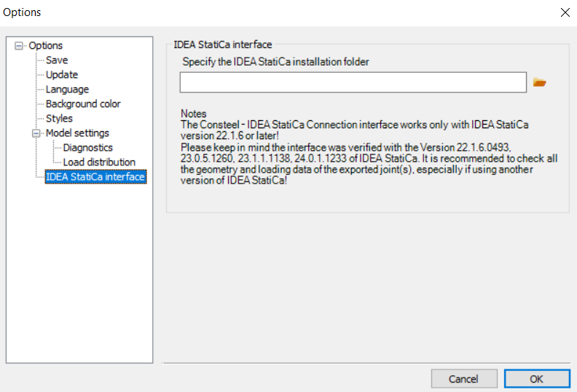Viewport: 577px width, 392px height.
Task: Close the Options dialog window
Action: point(565,12)
